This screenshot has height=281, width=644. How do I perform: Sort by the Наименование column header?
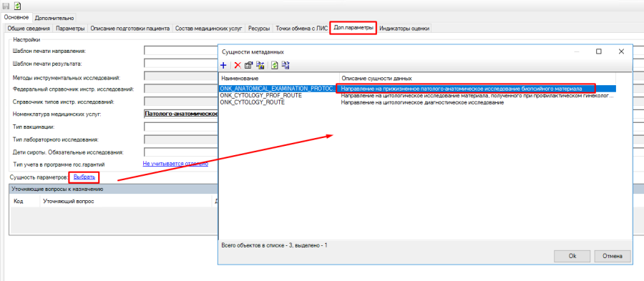pos(279,78)
